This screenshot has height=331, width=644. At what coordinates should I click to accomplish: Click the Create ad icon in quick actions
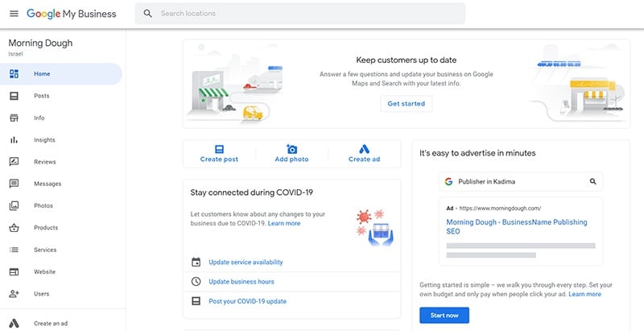[365, 149]
